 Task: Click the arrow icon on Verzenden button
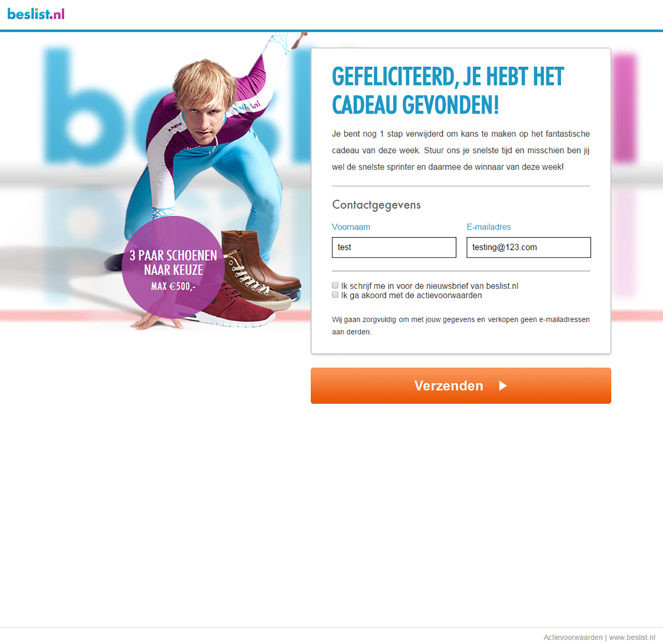coord(503,386)
